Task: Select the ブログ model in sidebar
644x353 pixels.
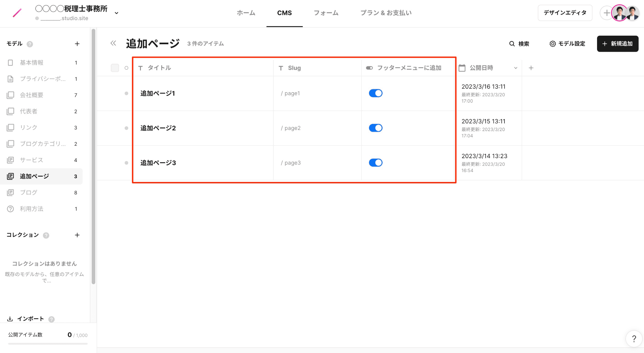Action: tap(28, 192)
